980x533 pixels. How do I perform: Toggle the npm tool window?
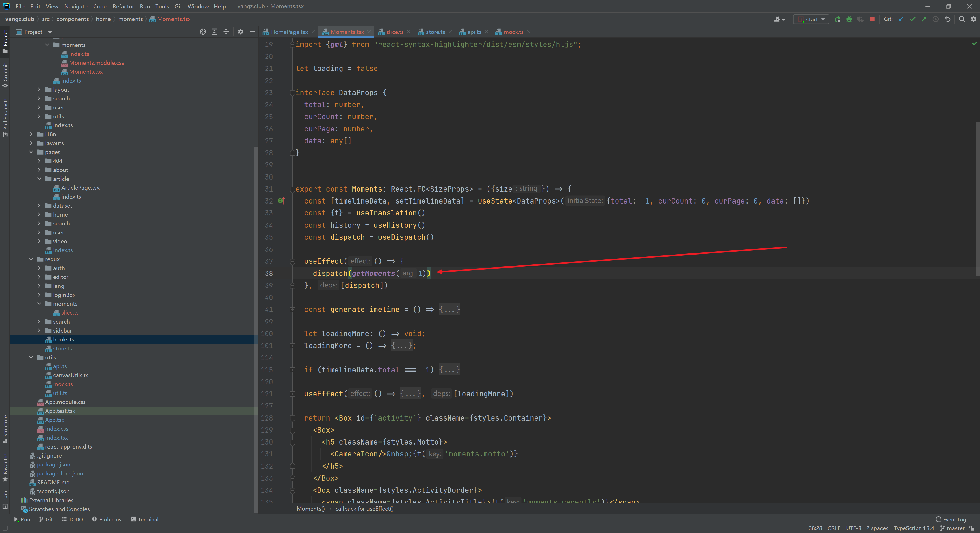pyautogui.click(x=5, y=500)
